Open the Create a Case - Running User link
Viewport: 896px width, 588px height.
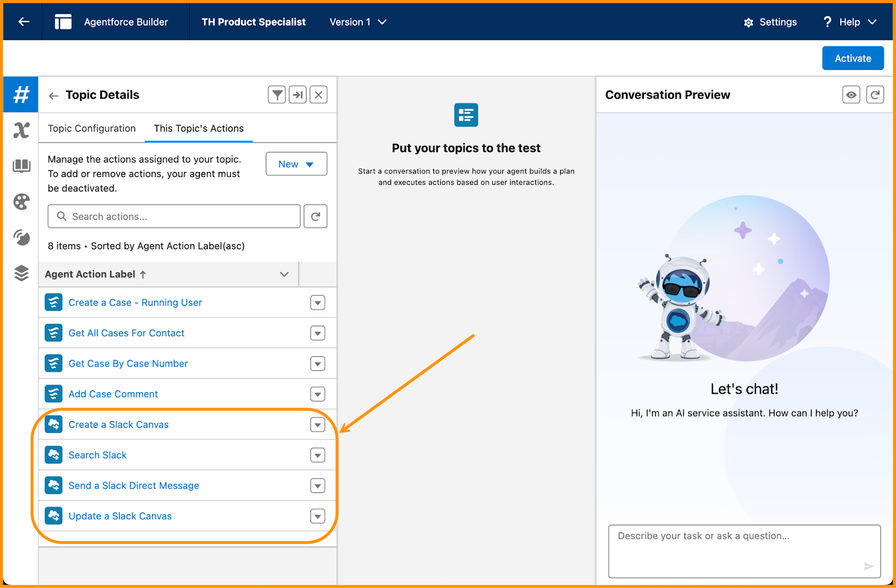135,302
